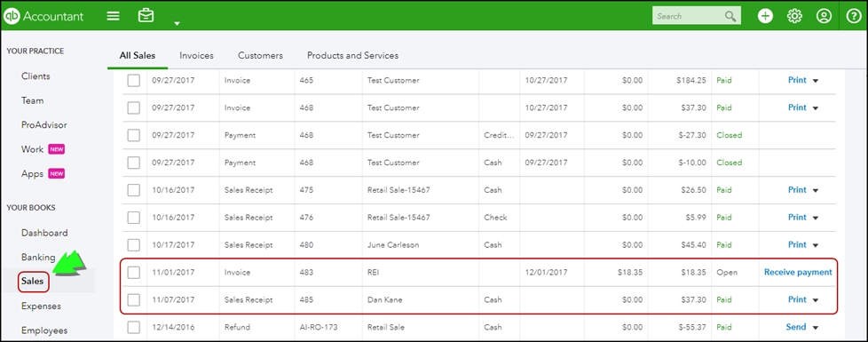Screen dimensions: 868x342
Task: Expand action dropdown for receipt 475
Action: [x=816, y=191]
